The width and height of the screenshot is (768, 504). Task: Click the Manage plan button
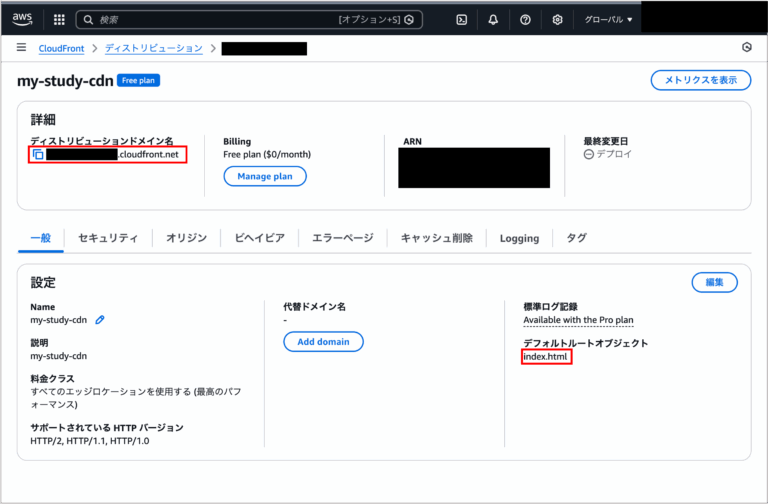264,176
